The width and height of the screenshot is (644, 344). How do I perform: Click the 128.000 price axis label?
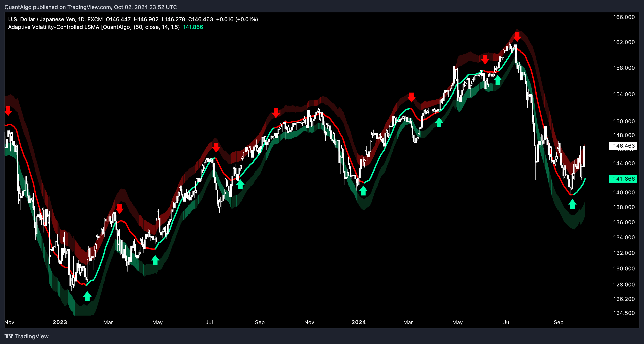624,284
